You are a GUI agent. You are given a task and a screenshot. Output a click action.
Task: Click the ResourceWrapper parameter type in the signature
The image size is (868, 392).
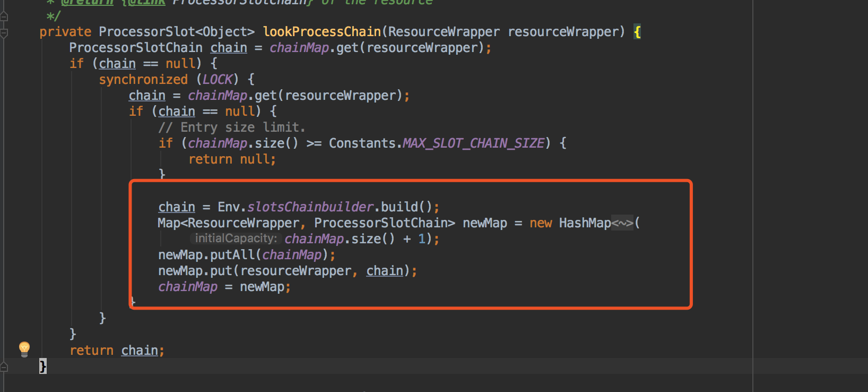(444, 32)
